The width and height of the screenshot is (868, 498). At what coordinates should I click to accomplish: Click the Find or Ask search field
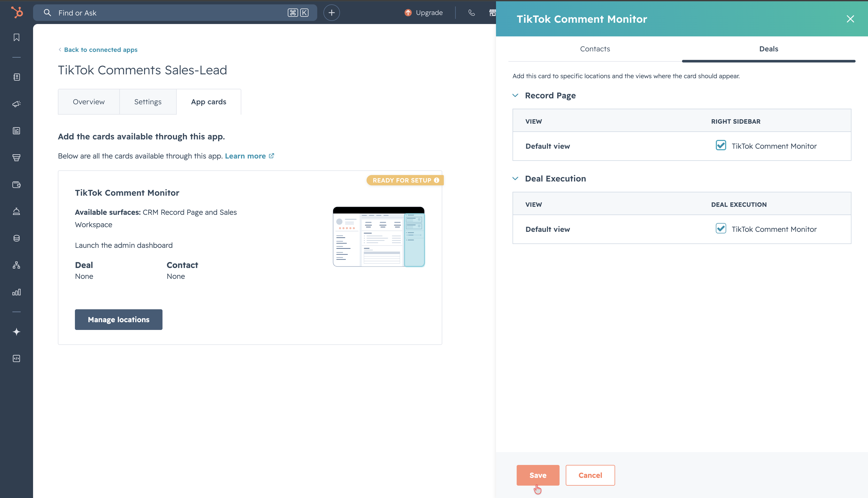175,13
